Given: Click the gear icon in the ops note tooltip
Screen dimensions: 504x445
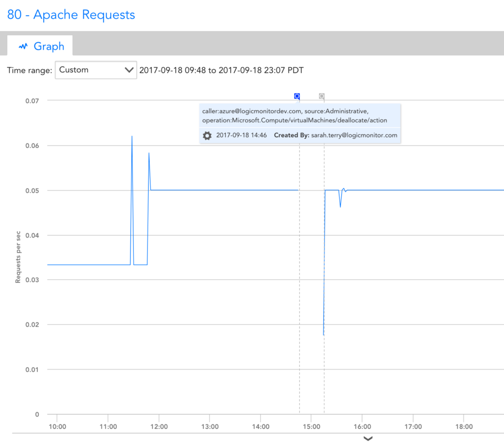Looking at the screenshot, I should 207,135.
